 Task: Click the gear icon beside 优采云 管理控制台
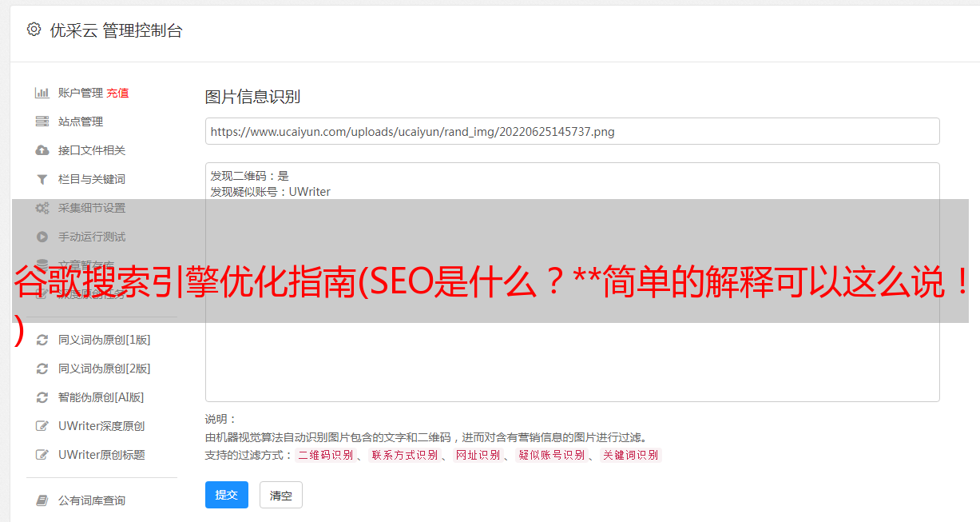pyautogui.click(x=34, y=30)
